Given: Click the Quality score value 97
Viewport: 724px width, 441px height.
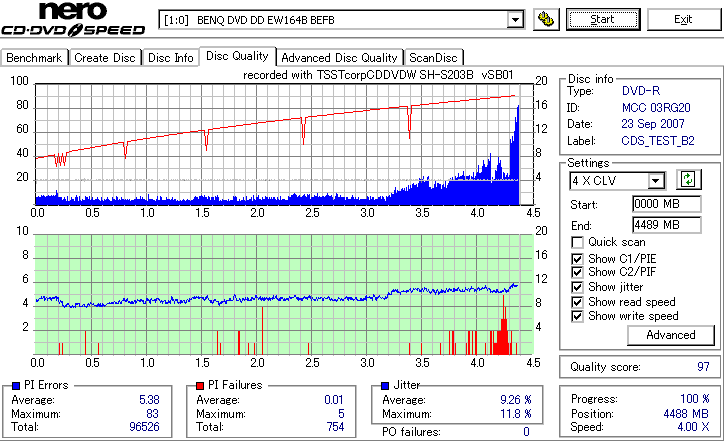Looking at the screenshot, I should pyautogui.click(x=703, y=367).
